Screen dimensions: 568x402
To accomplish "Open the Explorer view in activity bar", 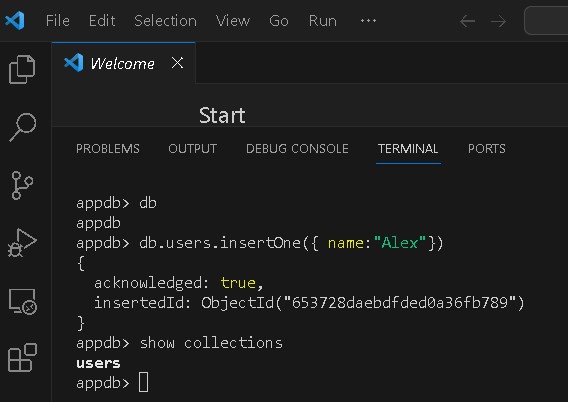I will pyautogui.click(x=22, y=70).
